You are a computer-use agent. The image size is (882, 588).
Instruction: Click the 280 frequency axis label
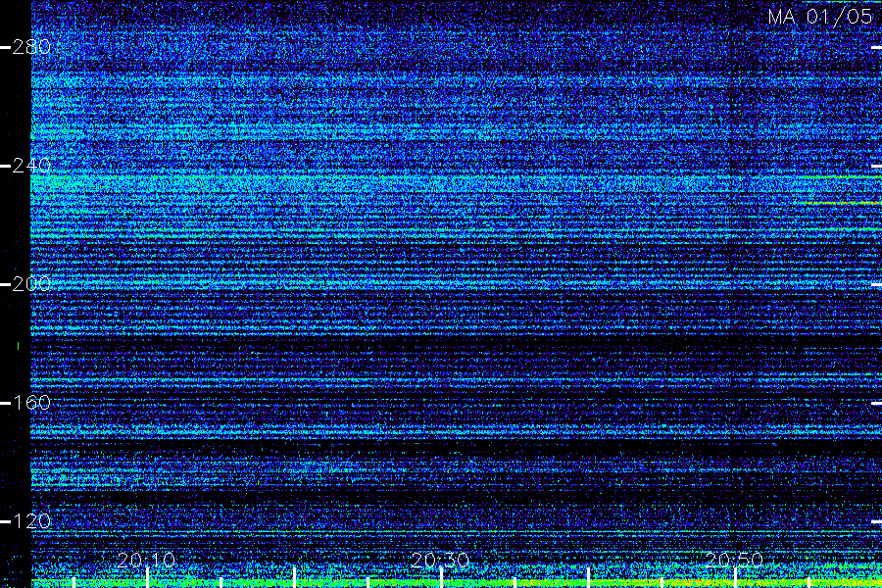31,47
